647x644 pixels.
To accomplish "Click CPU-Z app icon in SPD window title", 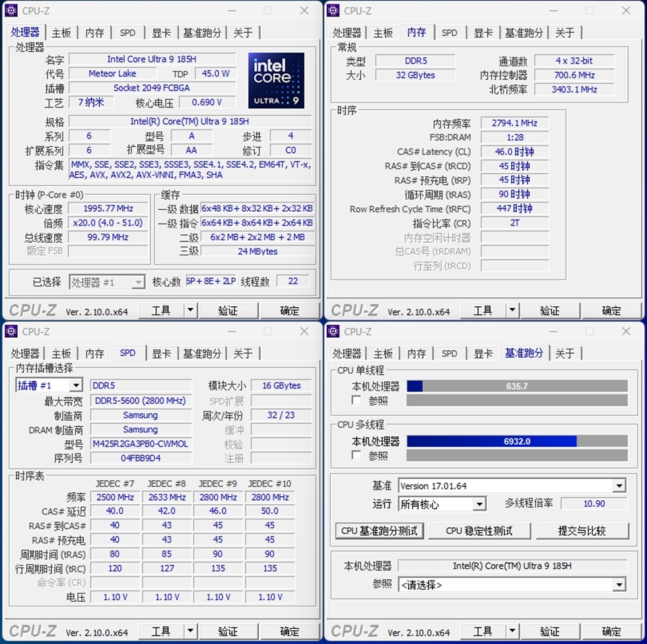I will point(11,331).
